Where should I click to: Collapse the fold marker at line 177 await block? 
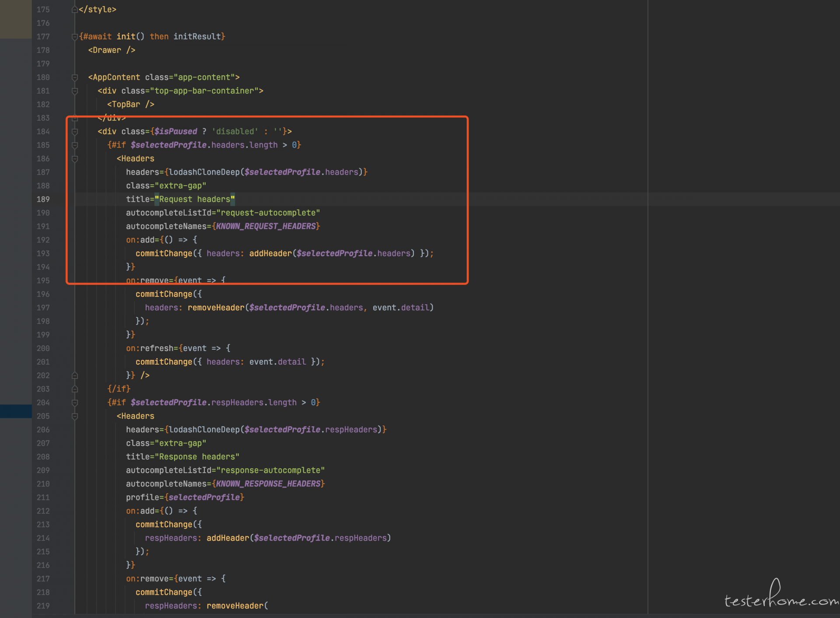point(75,37)
